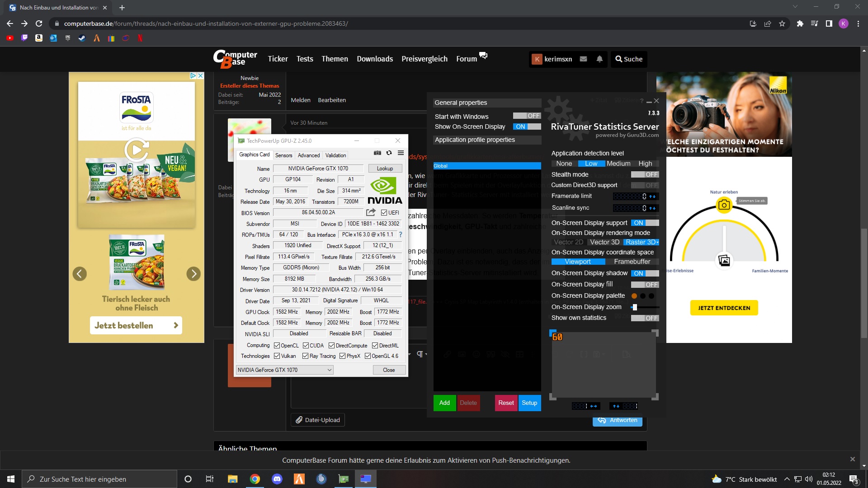Switch to the Sensors tab in GPU-Z
Image resolution: width=868 pixels, height=488 pixels.
tap(283, 155)
